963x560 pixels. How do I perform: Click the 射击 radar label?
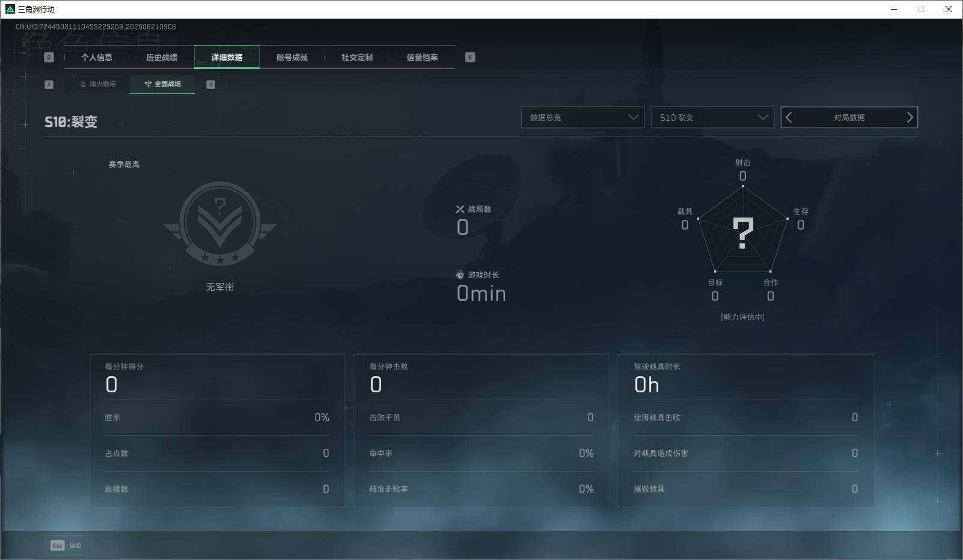pos(743,162)
